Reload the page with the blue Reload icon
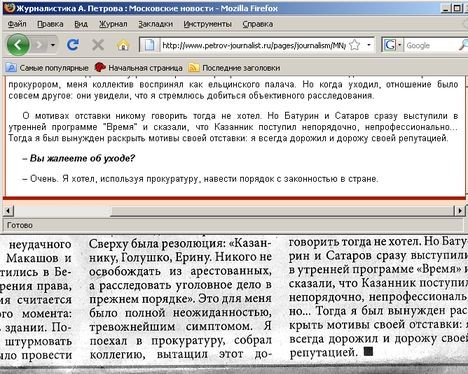Image resolution: width=468 pixels, height=374 pixels. pos(73,45)
